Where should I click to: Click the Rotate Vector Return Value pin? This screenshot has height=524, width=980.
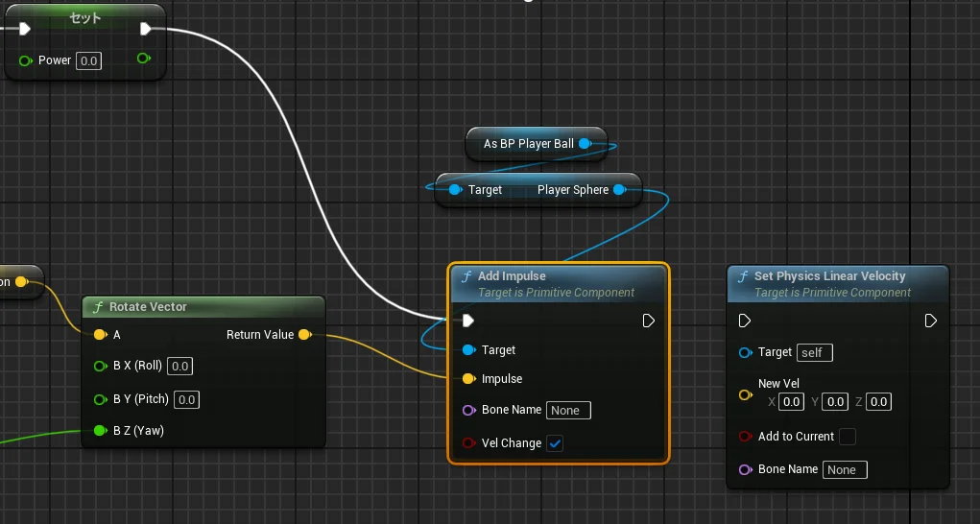point(304,335)
